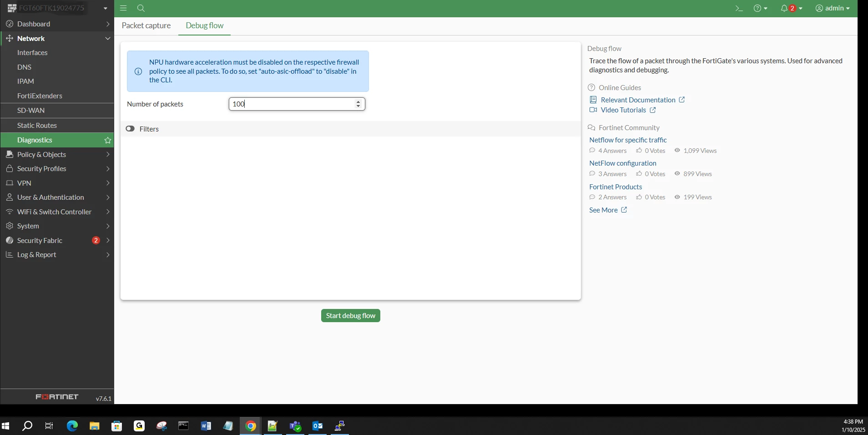Open the CLI console icon
The height and width of the screenshot is (435, 868).
pyautogui.click(x=739, y=8)
